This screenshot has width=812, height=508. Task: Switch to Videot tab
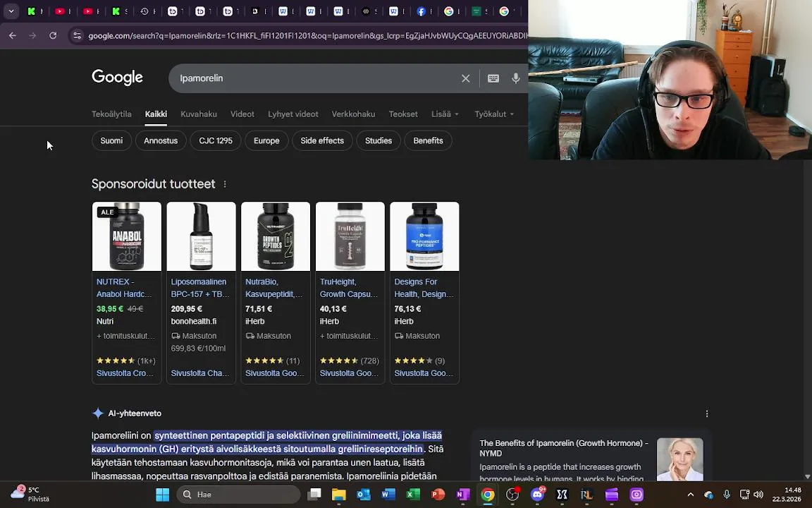click(x=242, y=114)
